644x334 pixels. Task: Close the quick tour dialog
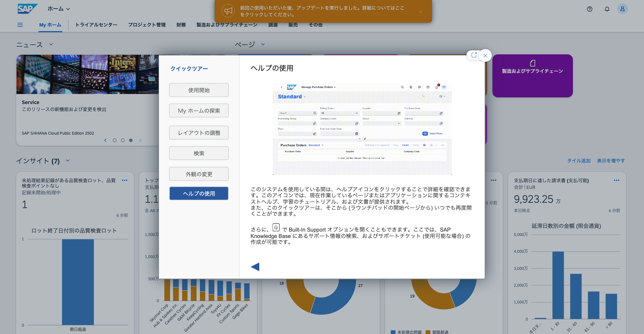(x=485, y=56)
